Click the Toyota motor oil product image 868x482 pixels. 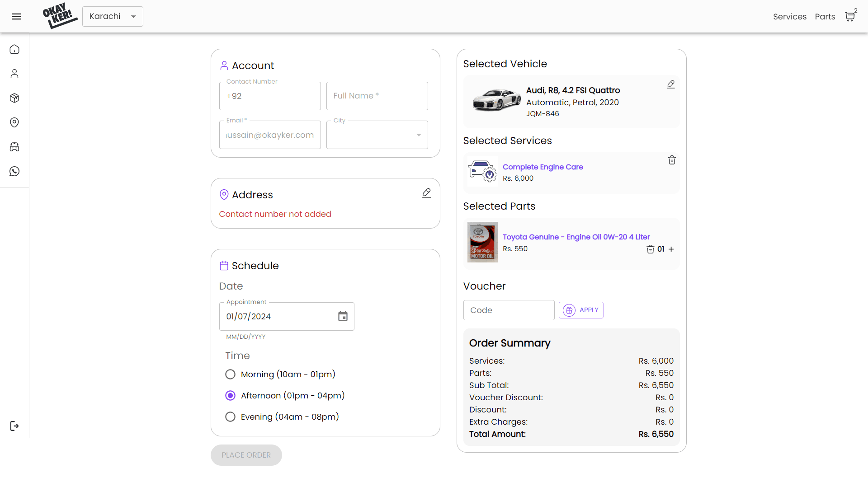482,242
